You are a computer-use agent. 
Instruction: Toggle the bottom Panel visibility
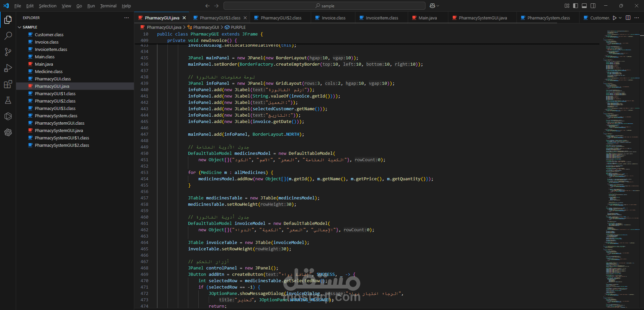pyautogui.click(x=584, y=6)
